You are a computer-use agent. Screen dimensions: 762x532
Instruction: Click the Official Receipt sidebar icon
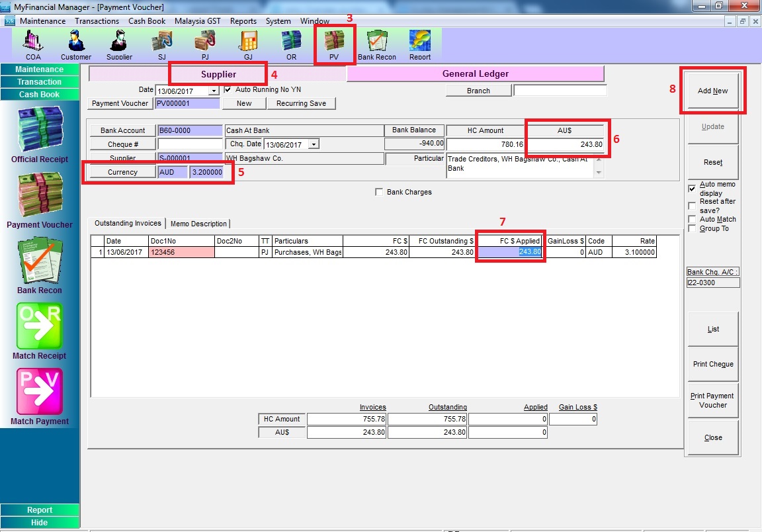tap(40, 134)
